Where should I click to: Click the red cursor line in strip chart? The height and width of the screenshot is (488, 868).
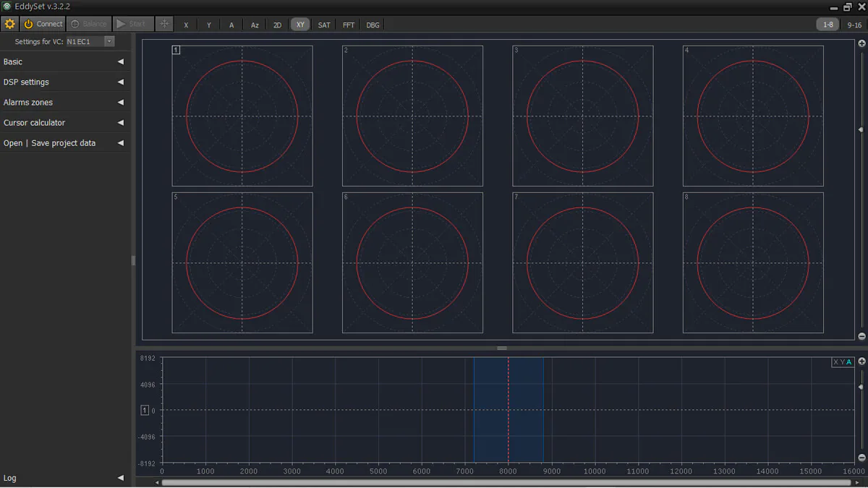click(509, 410)
